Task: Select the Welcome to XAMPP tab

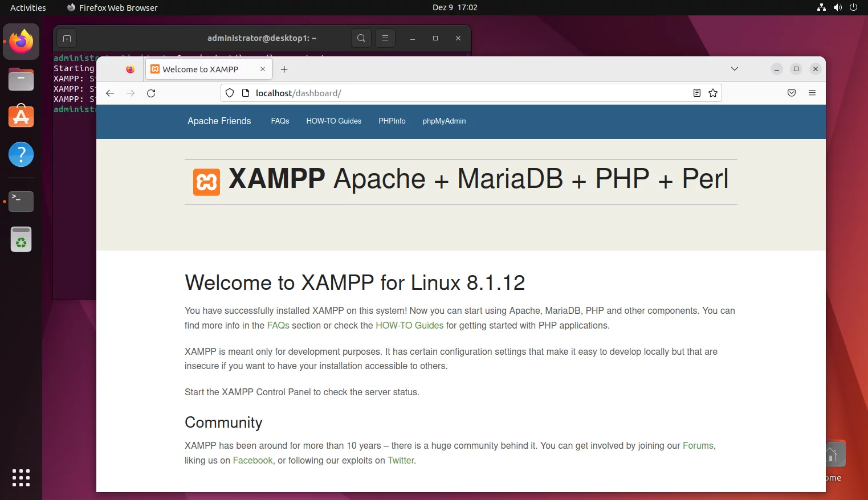Action: [209, 69]
